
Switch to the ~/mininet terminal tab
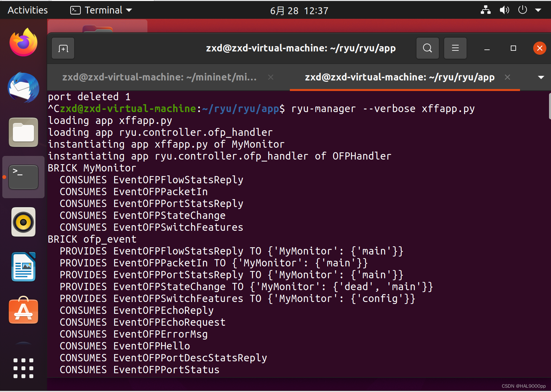click(x=160, y=77)
